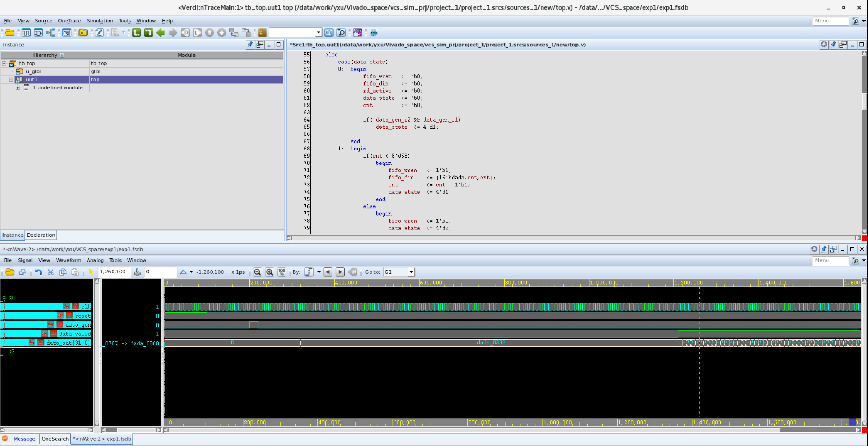Open the Simulation menu
Image resolution: width=868 pixels, height=446 pixels.
point(100,21)
